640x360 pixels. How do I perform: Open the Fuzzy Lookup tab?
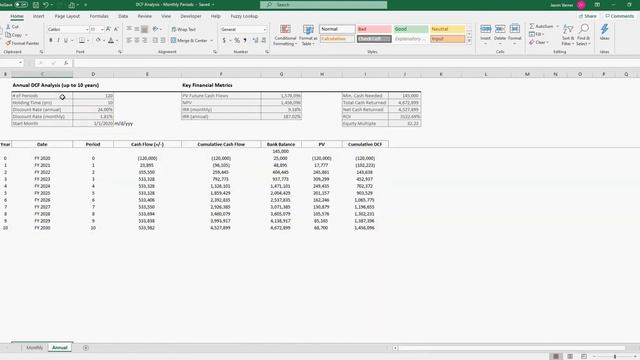pos(244,16)
